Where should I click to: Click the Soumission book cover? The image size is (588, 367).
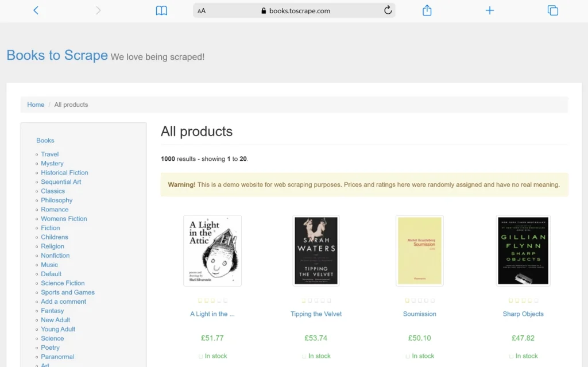(x=420, y=250)
